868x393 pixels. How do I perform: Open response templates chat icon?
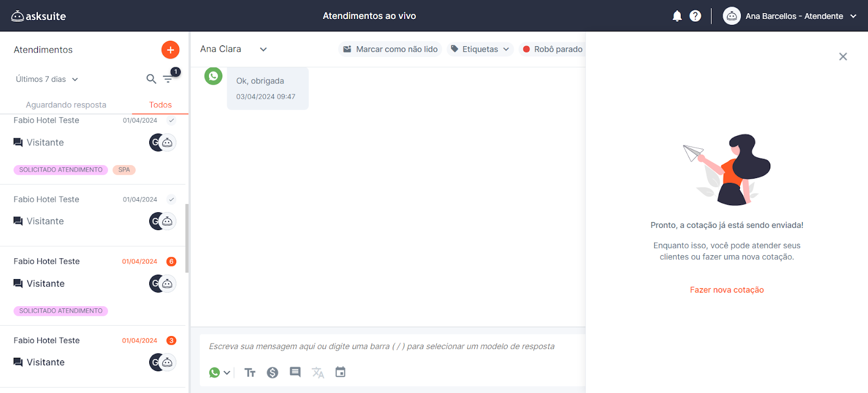point(295,372)
